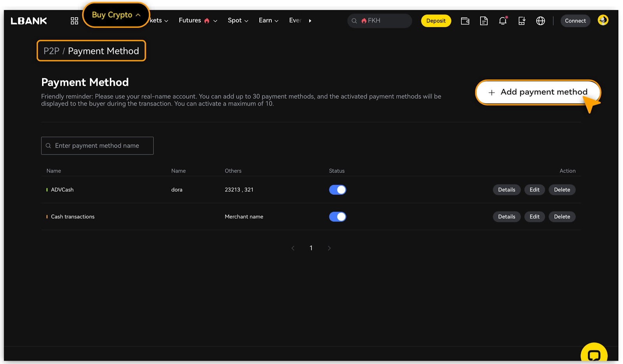This screenshot has width=623, height=364.
Task: Focus the payment method name search field
Action: [x=97, y=146]
